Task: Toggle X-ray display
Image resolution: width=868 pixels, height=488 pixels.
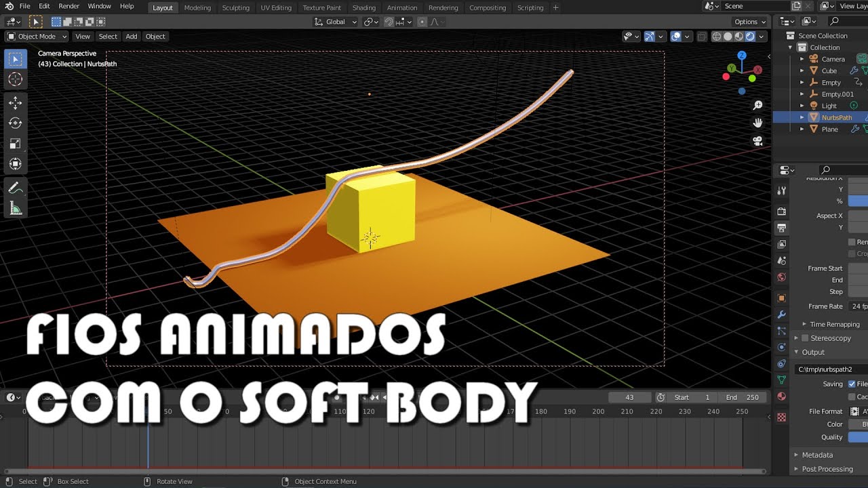Action: coord(702,37)
